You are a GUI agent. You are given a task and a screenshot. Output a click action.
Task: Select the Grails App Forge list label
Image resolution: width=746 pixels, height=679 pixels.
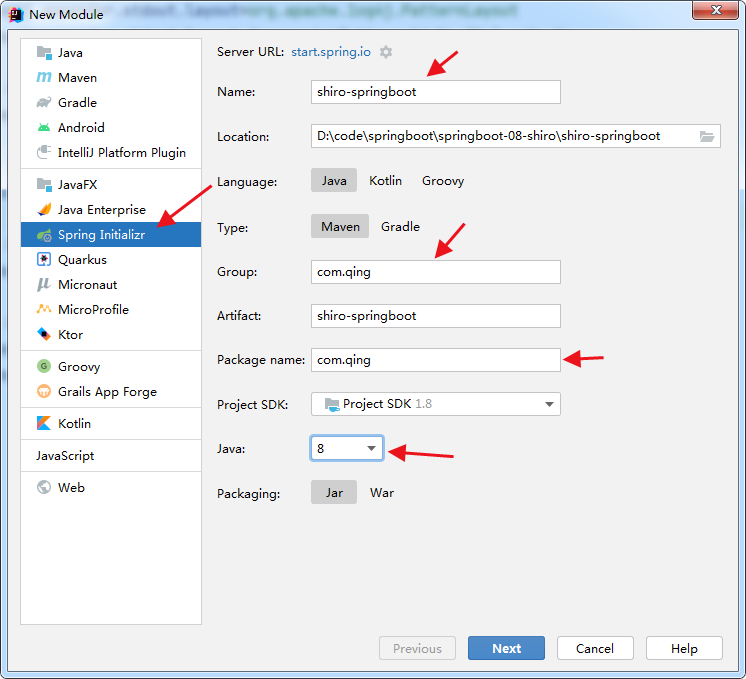coord(107,392)
